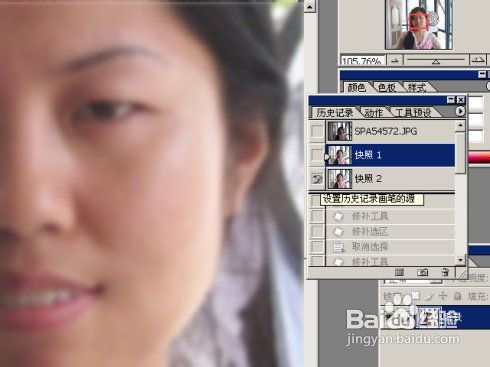
Task: Switch to the 样式 tab
Action: point(417,88)
